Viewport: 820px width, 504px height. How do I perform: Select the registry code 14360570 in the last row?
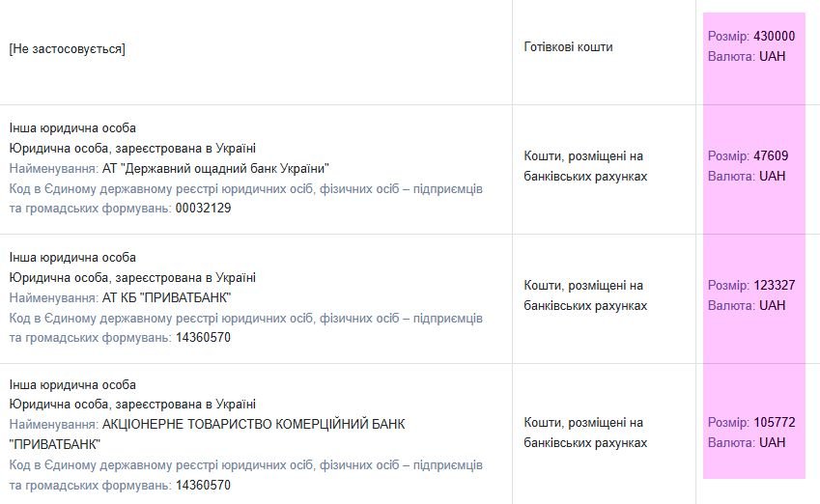[203, 486]
